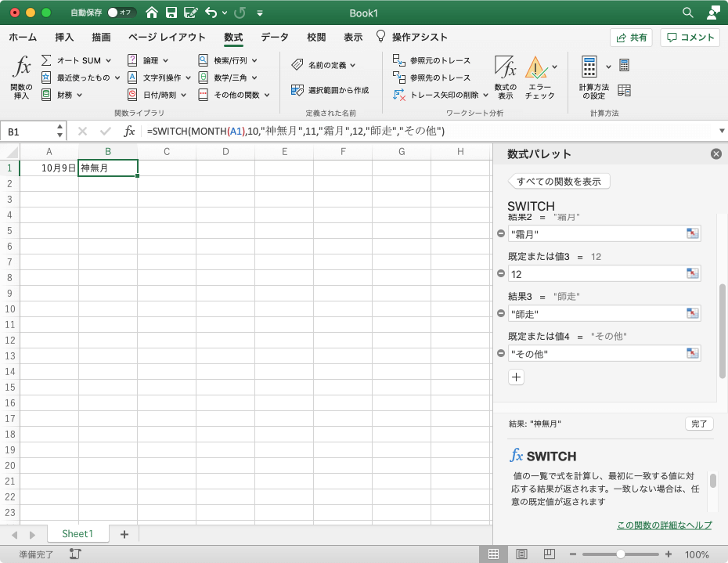Click the Financial (財務) functions icon
Viewport: 728px width, 563px height.
(46, 95)
